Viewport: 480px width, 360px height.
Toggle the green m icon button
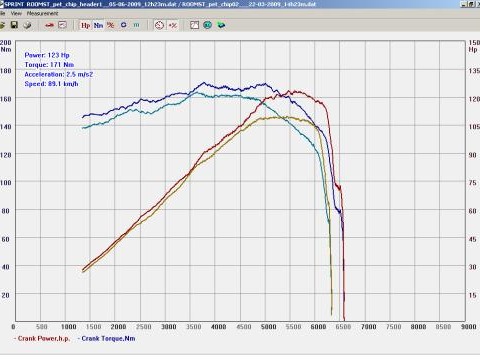pyautogui.click(x=136, y=25)
